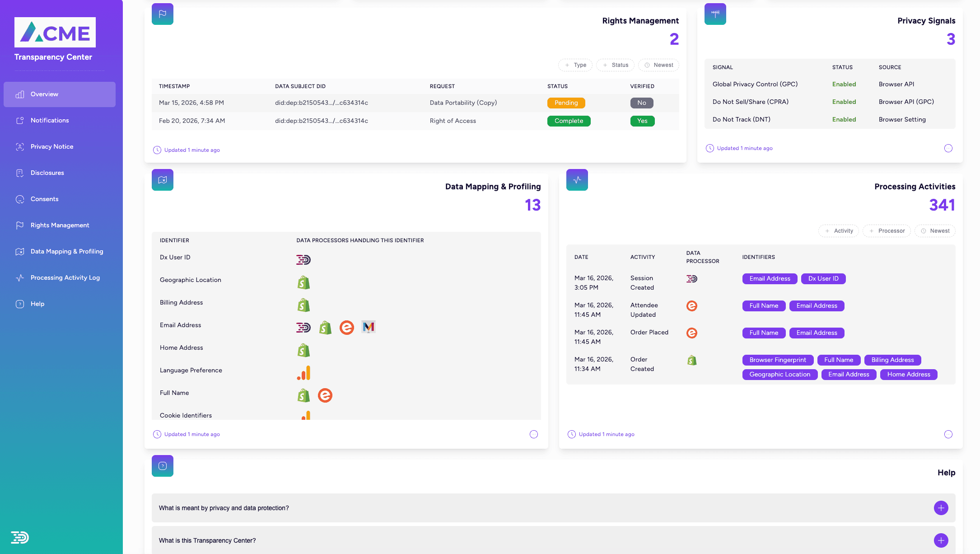Screen dimensions: 980x554
Task: Open the Processor filter on Processing Activities
Action: coord(887,230)
